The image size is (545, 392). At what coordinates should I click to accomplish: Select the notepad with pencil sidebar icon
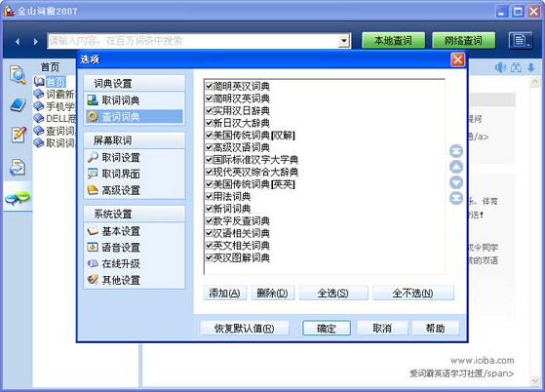coord(19,135)
